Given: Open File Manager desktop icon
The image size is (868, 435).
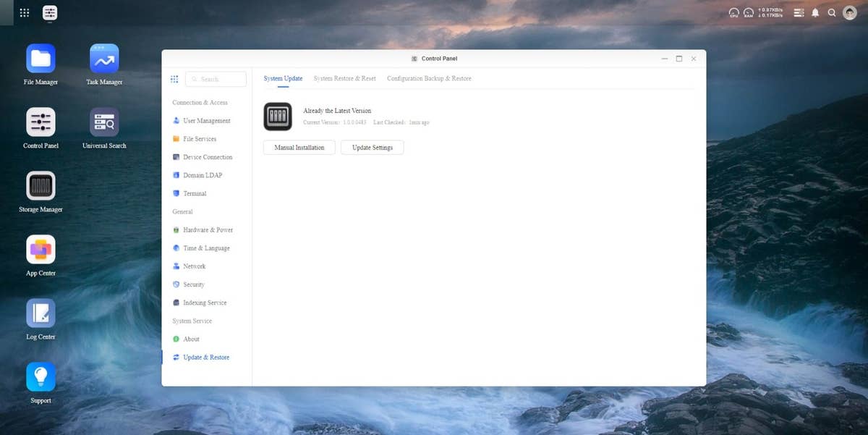Looking at the screenshot, I should point(41,59).
